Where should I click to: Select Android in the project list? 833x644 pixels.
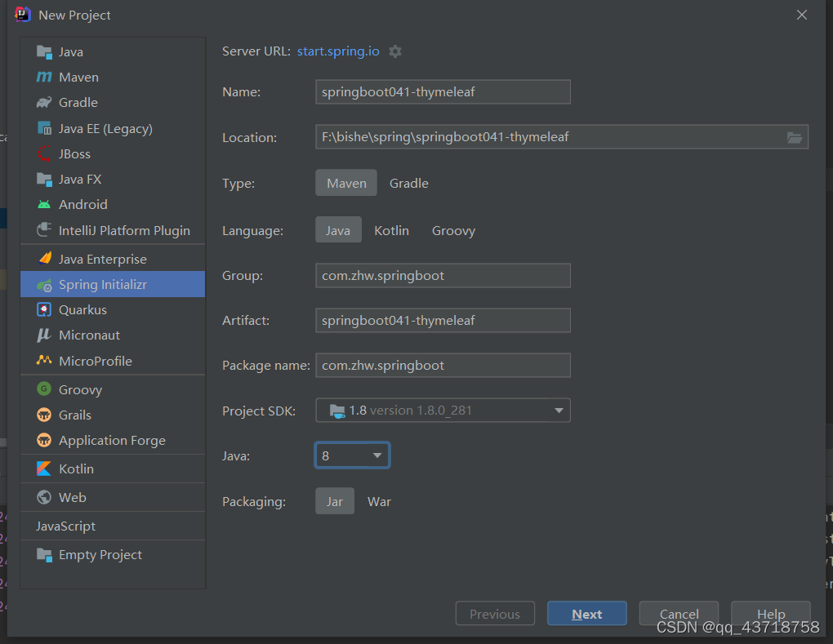[113, 204]
